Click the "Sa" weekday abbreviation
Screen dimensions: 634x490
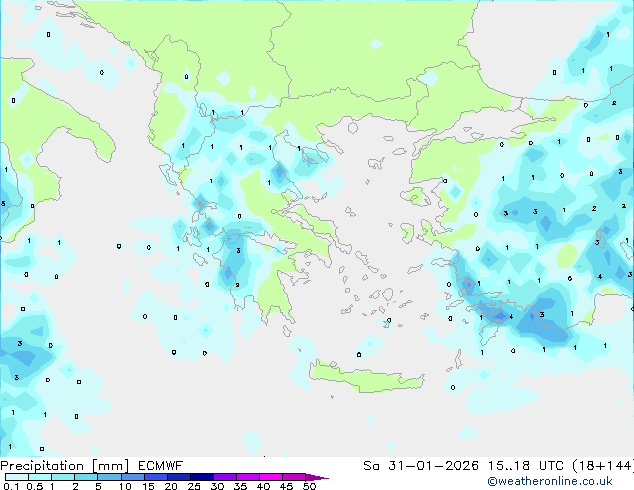coord(371,466)
